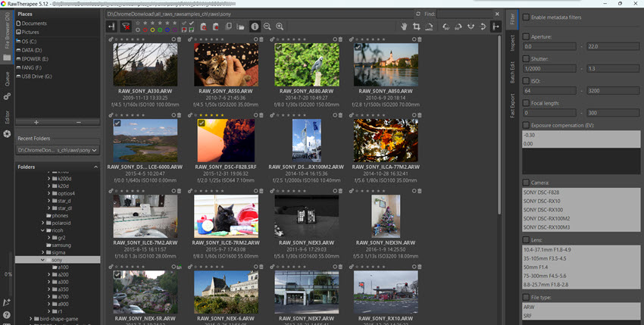This screenshot has height=325, width=644.
Task: Switch to the Queue tab
Action: click(x=7, y=85)
